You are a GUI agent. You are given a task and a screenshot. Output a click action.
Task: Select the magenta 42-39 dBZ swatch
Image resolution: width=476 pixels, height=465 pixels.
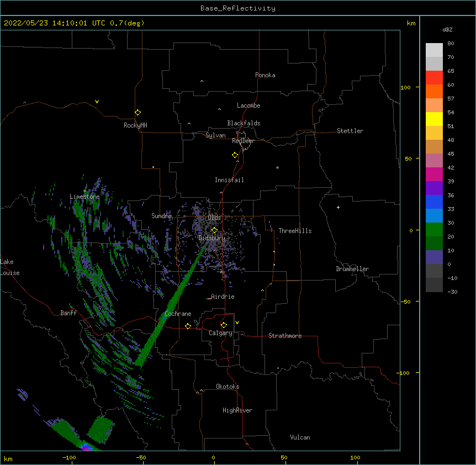coord(434,174)
